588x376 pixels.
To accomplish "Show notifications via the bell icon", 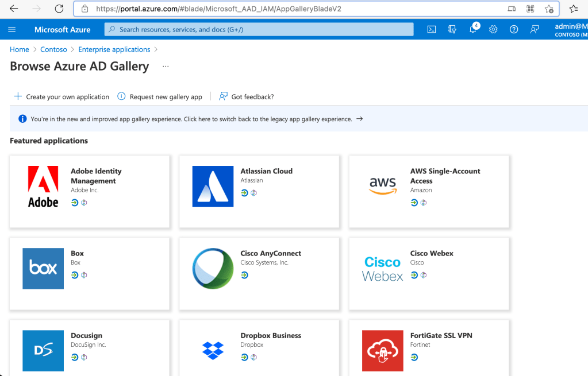I will tap(473, 29).
